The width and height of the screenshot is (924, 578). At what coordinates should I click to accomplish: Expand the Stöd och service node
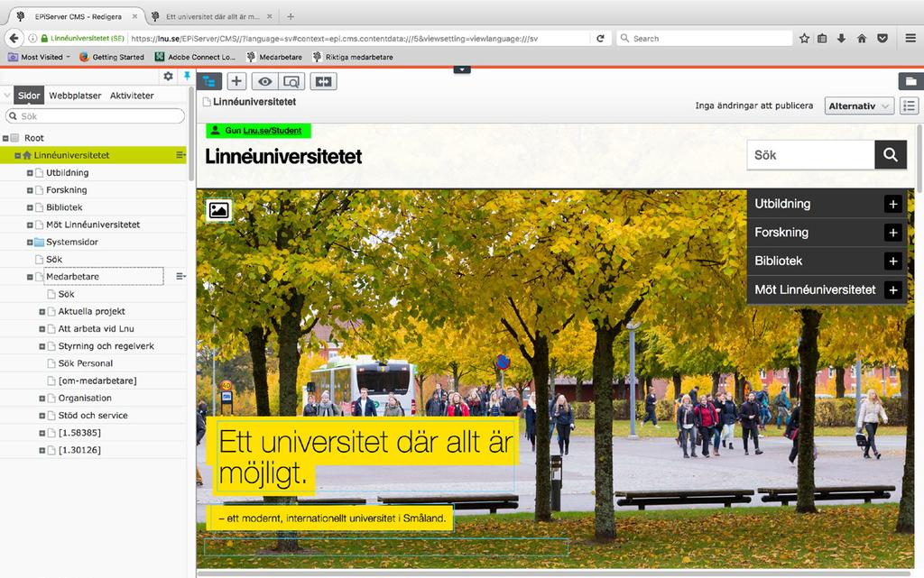(42, 416)
